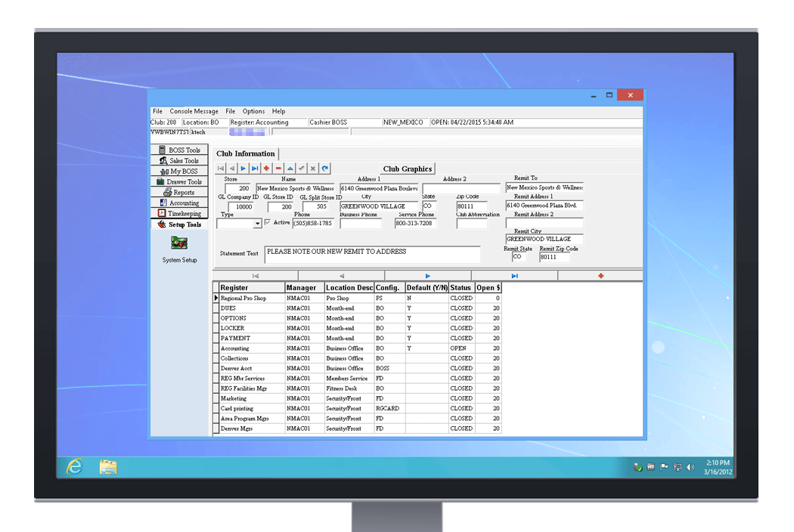The image size is (794, 532).
Task: Go to previous record in Club Information toolbar
Action: tap(232, 168)
